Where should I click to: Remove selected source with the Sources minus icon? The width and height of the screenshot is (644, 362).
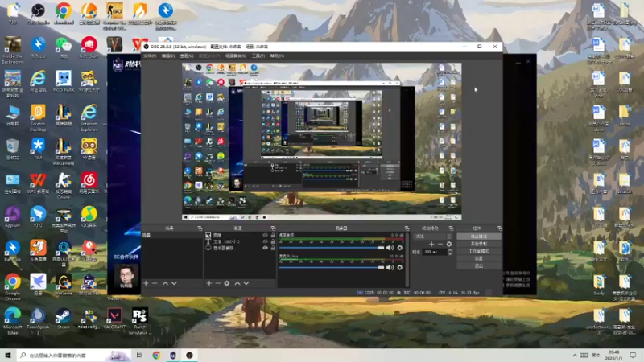point(217,283)
